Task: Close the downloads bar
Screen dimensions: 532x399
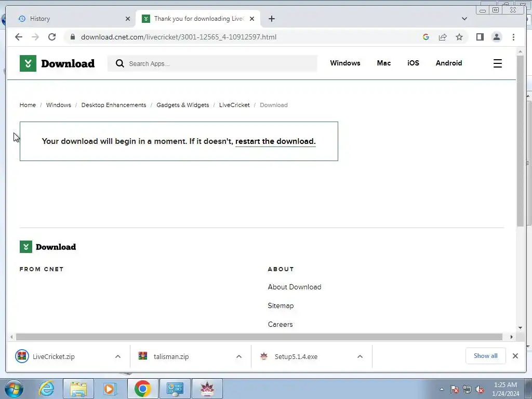Action: point(515,356)
